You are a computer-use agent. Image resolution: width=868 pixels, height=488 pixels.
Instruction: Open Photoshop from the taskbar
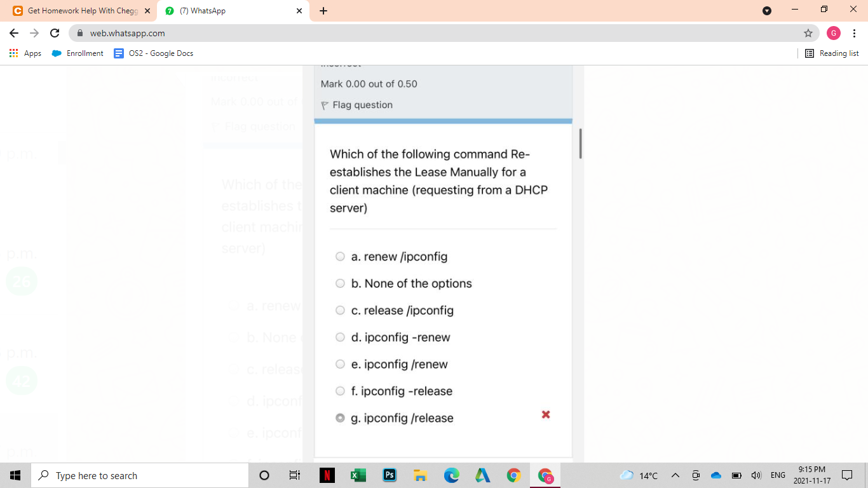[389, 475]
